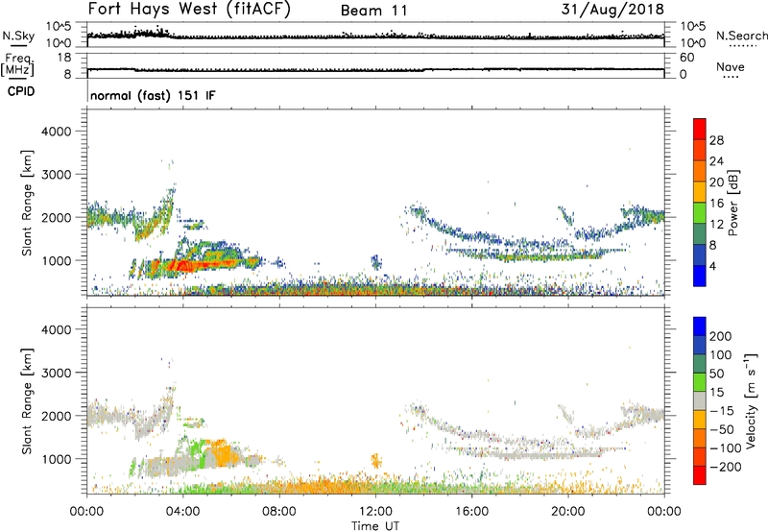Click the frequency trace line in Freq. panel
Viewport: 768px width, 532px height.
375,69
